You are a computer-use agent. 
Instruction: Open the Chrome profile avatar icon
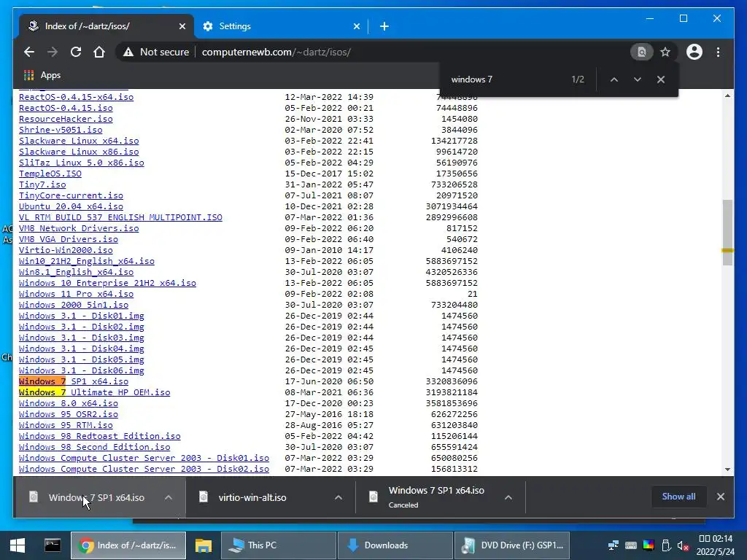[694, 52]
